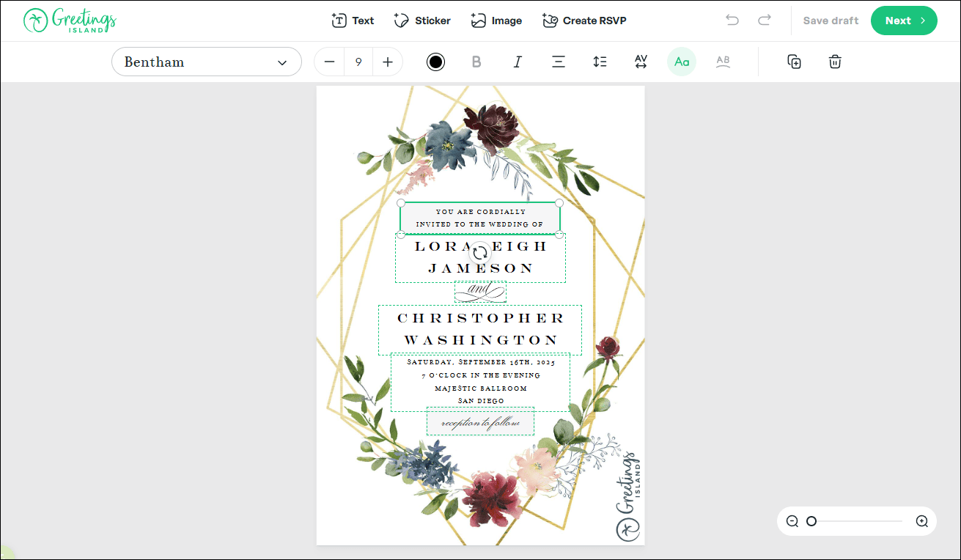
Task: Open the Bentham font dropdown
Action: (x=206, y=62)
